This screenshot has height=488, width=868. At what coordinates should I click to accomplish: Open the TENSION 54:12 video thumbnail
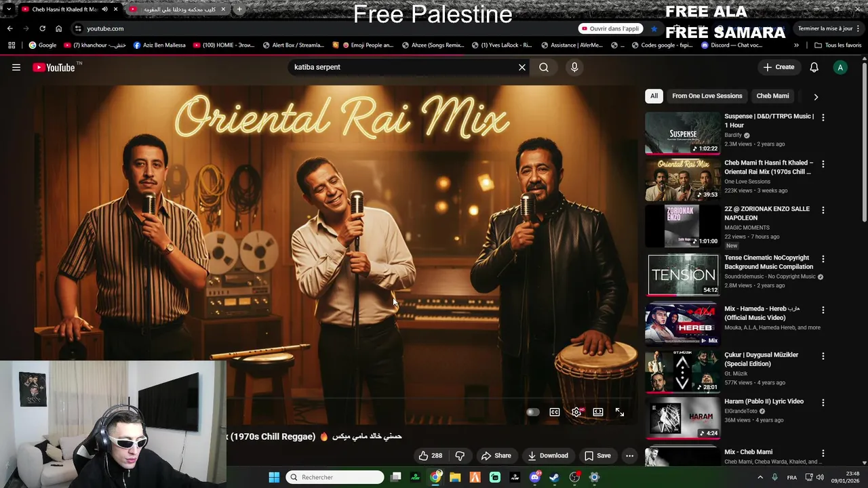point(682,274)
